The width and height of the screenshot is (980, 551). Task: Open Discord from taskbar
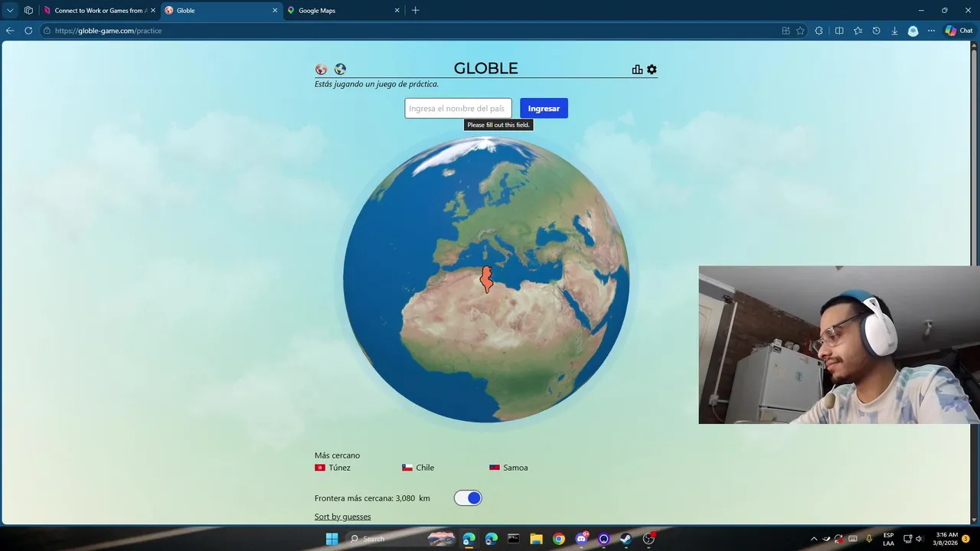581,539
